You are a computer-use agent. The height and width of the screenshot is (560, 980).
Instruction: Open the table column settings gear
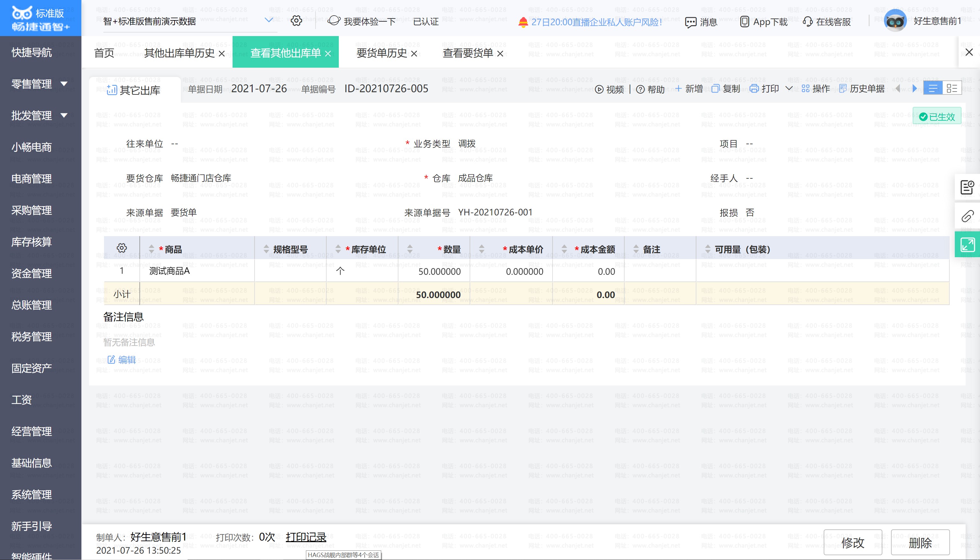[122, 248]
